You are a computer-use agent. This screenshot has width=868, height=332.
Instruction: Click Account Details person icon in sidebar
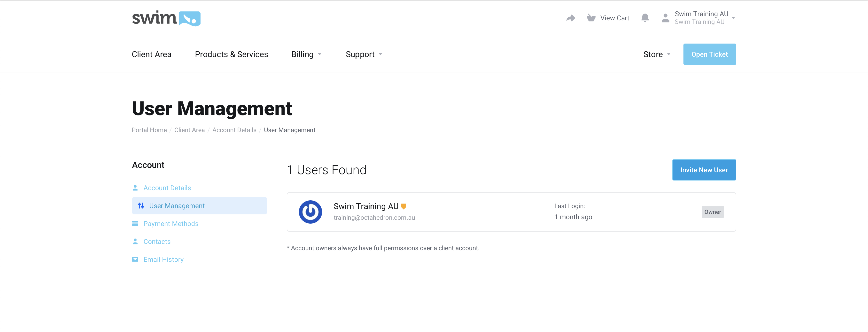[135, 188]
